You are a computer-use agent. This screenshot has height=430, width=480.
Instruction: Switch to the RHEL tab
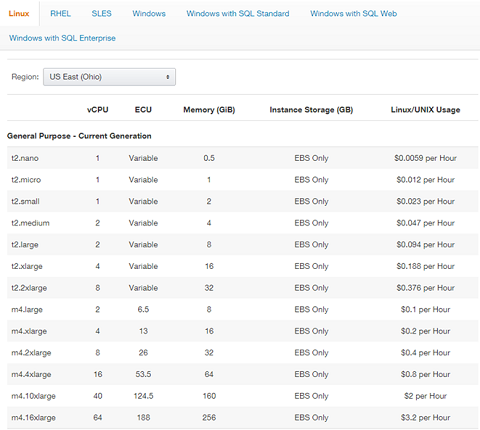pos(60,14)
